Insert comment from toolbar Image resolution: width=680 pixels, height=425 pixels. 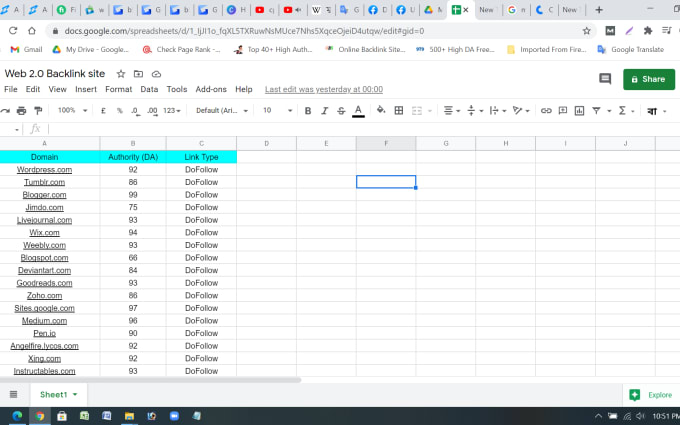[562, 111]
